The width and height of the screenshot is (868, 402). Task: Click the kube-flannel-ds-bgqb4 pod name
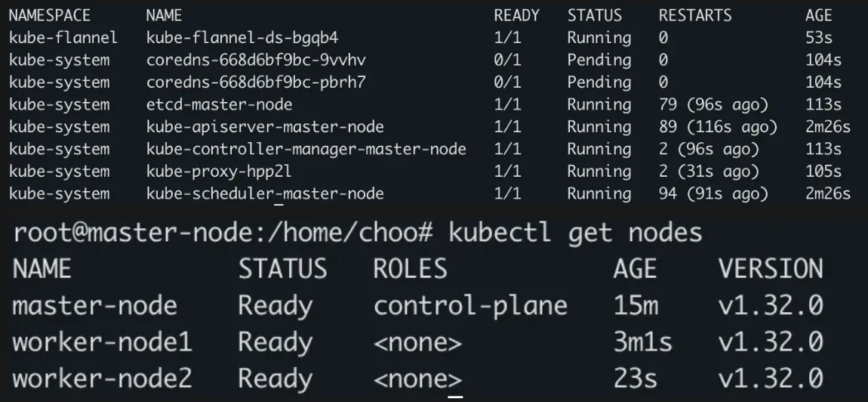click(242, 39)
